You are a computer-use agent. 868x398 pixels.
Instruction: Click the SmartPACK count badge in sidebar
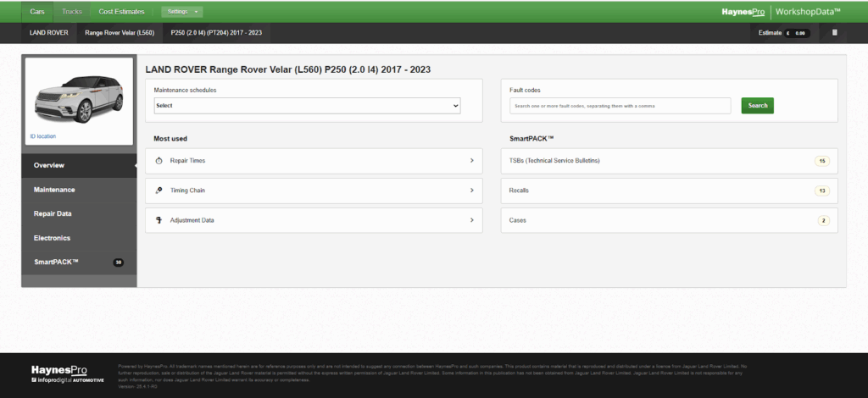point(119,263)
